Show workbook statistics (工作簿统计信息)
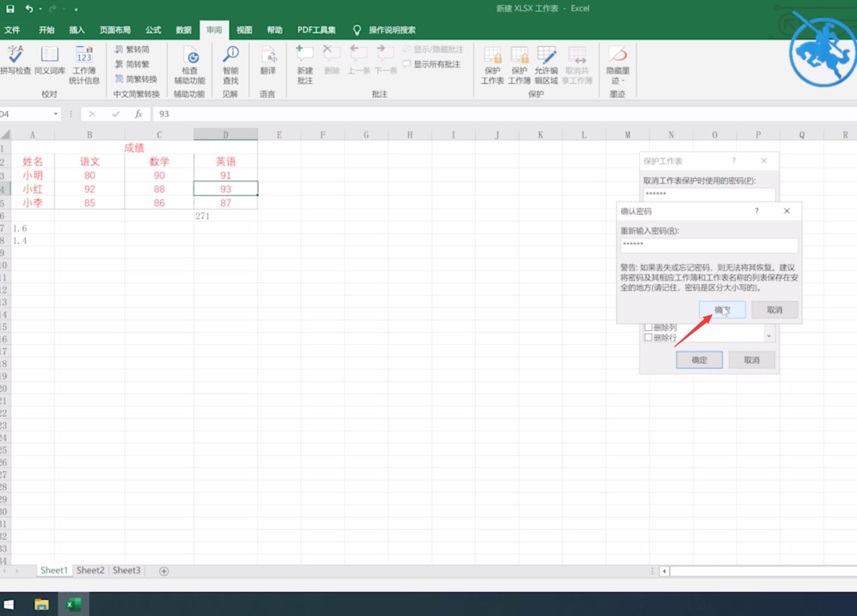 pos(84,64)
